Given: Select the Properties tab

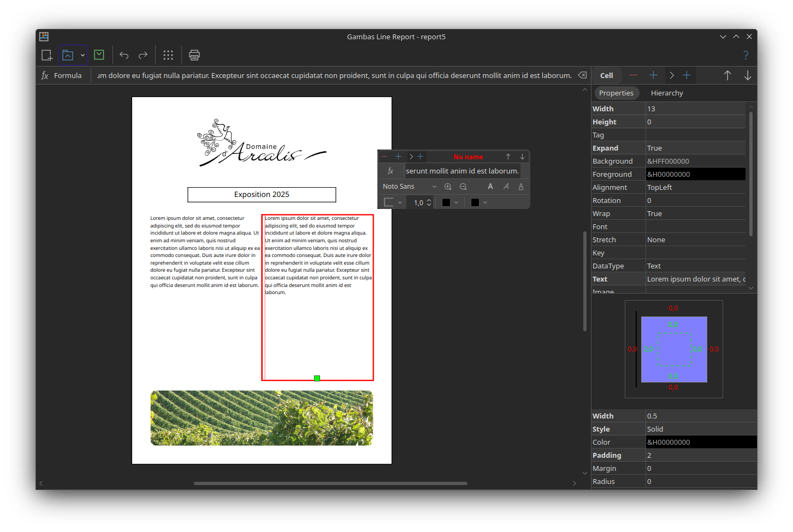Looking at the screenshot, I should click(x=616, y=93).
